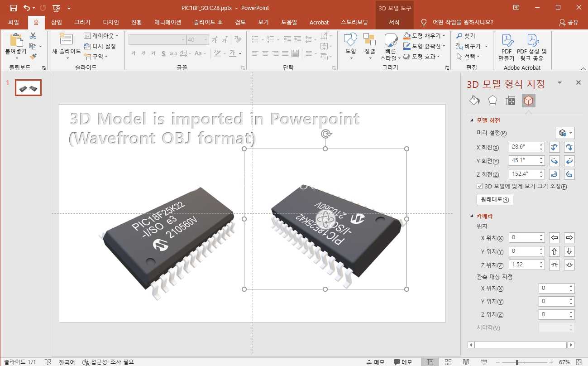Viewport: 588px width, 366px height.
Task: Rotate Z axis with left rotate icon
Action: (555, 174)
